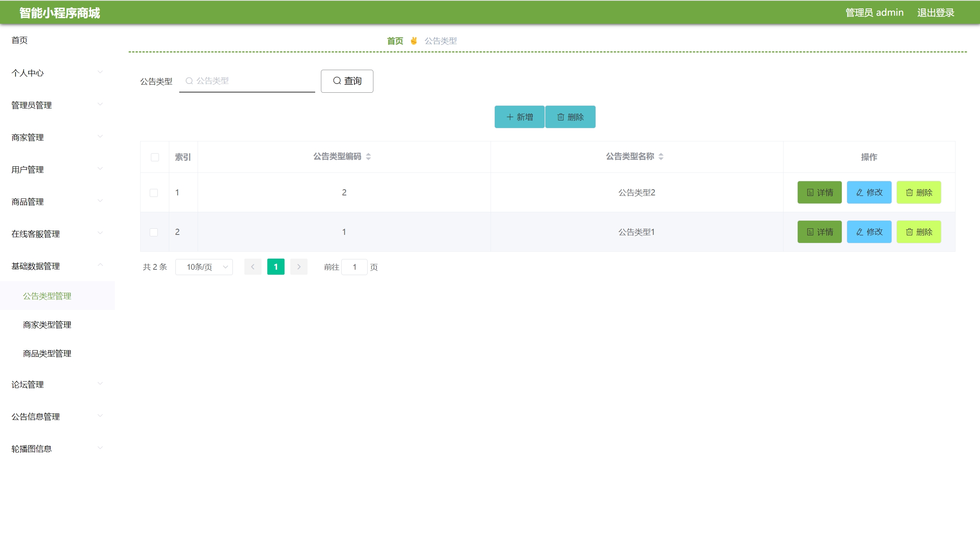Click the search magnifier icon on 查询 button
980x536 pixels.
pos(337,81)
